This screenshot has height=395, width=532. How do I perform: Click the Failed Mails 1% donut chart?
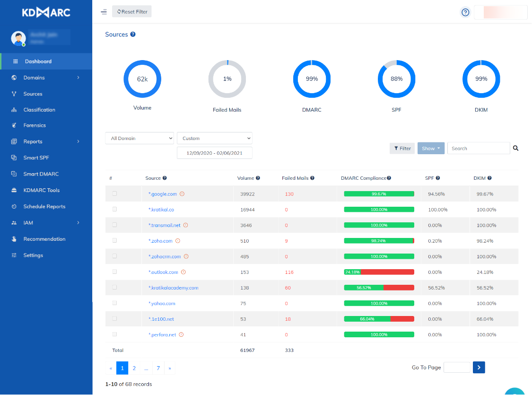click(227, 79)
